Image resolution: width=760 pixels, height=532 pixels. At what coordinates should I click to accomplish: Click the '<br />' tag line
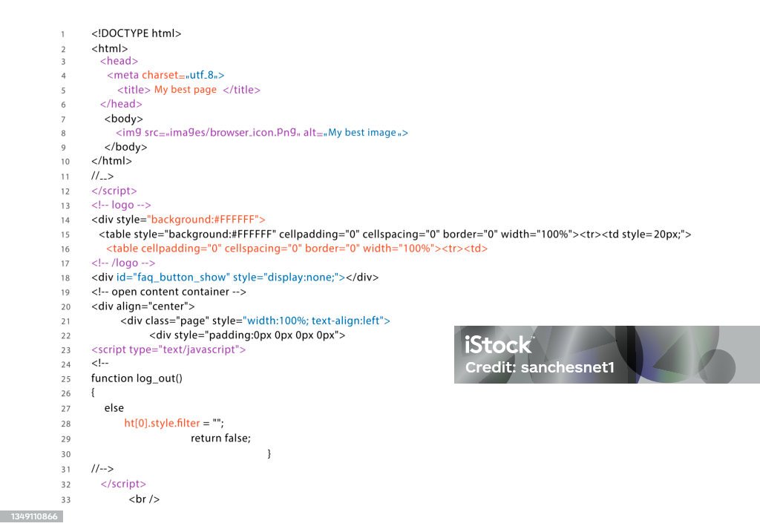(144, 499)
